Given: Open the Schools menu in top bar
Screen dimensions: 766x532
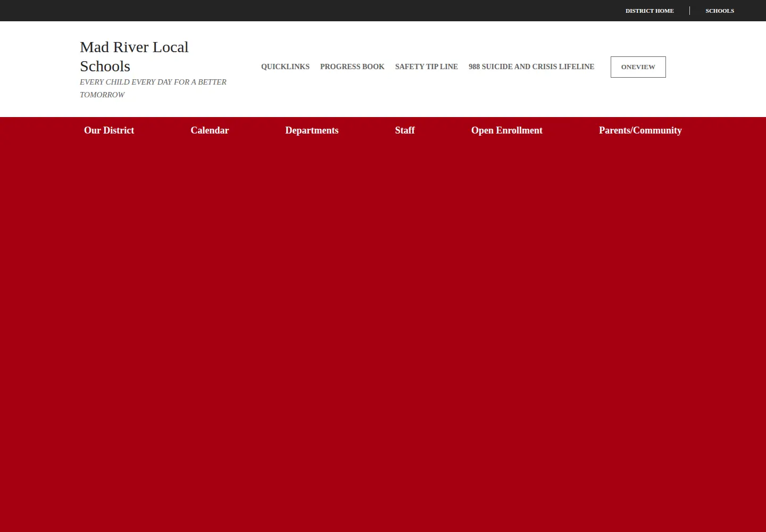Looking at the screenshot, I should [720, 11].
